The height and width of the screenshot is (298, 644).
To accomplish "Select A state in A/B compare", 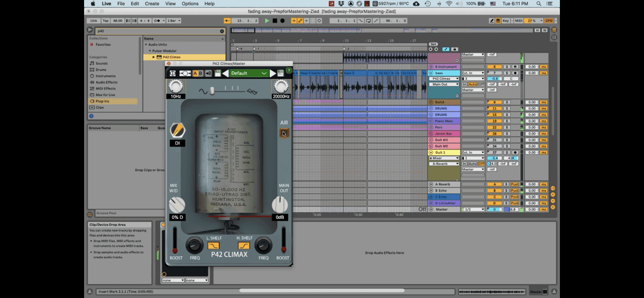I will (195, 73).
